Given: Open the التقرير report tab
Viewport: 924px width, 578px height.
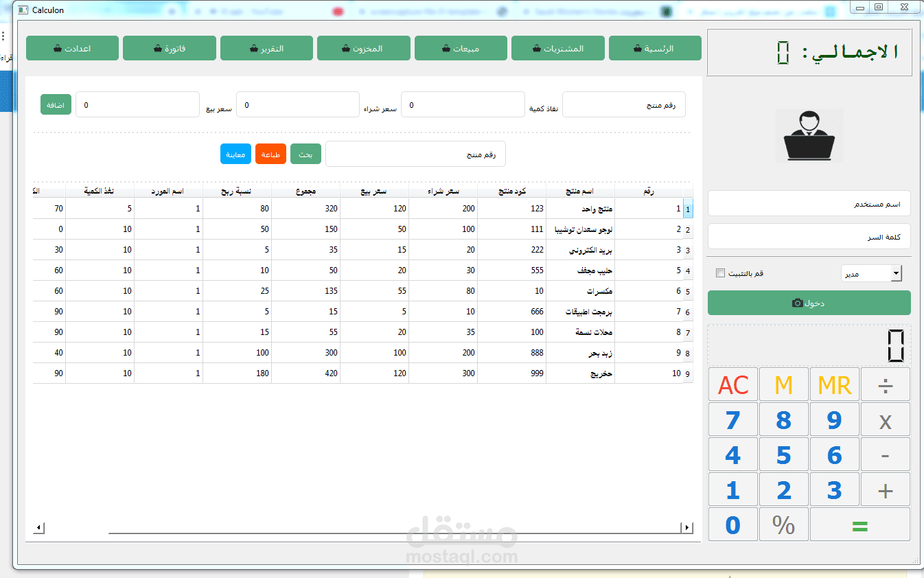Looking at the screenshot, I should click(266, 48).
